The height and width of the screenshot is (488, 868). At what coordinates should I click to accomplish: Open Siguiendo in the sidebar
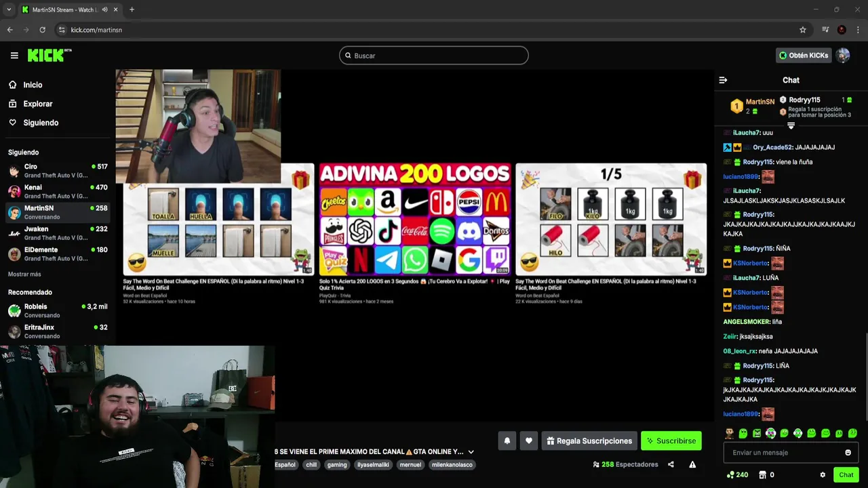41,123
